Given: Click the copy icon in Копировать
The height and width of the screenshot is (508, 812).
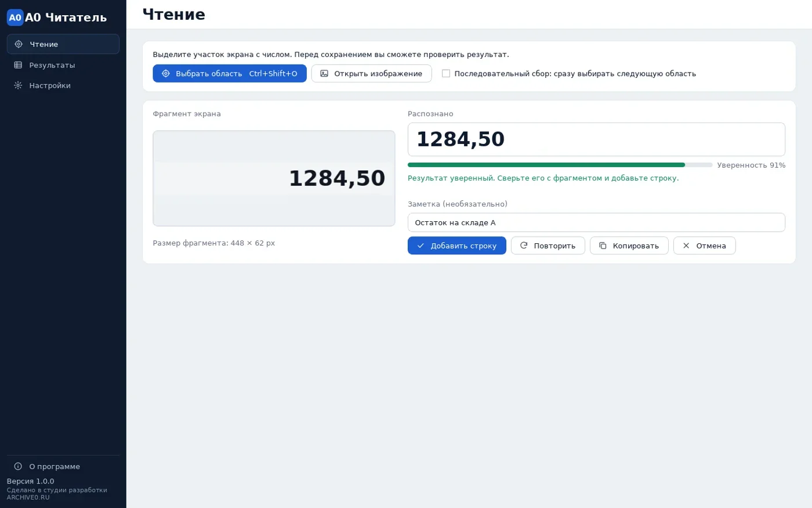Looking at the screenshot, I should 603,246.
